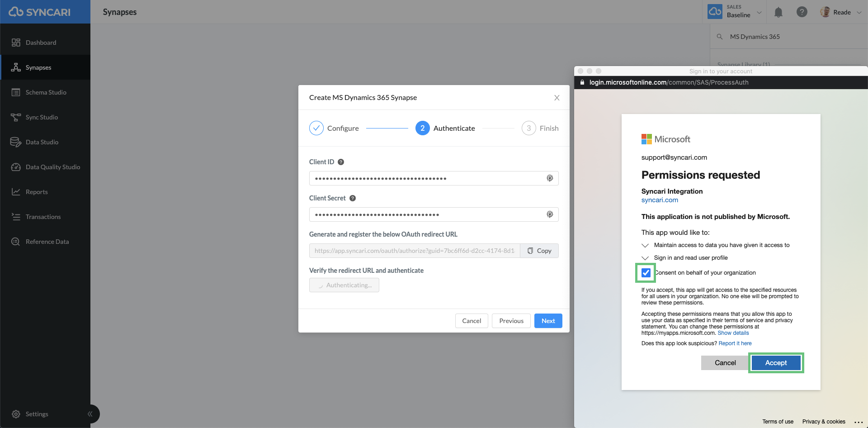
Task: Cancel the synapse creation dialog
Action: (x=472, y=321)
